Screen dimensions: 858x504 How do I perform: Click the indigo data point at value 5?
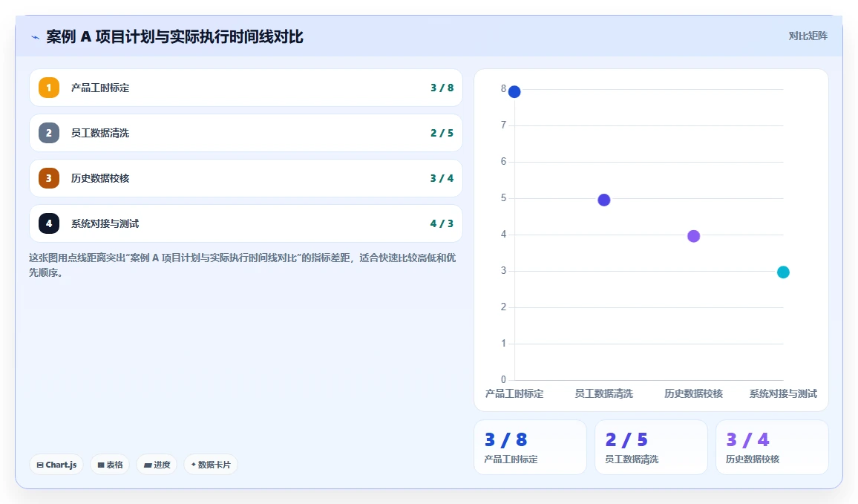point(604,200)
